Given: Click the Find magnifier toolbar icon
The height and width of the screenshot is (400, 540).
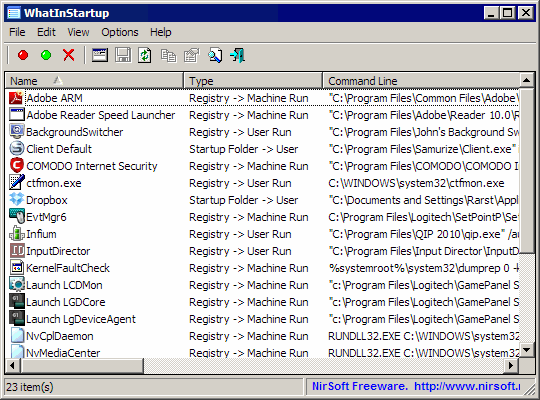Looking at the screenshot, I should coord(215,55).
